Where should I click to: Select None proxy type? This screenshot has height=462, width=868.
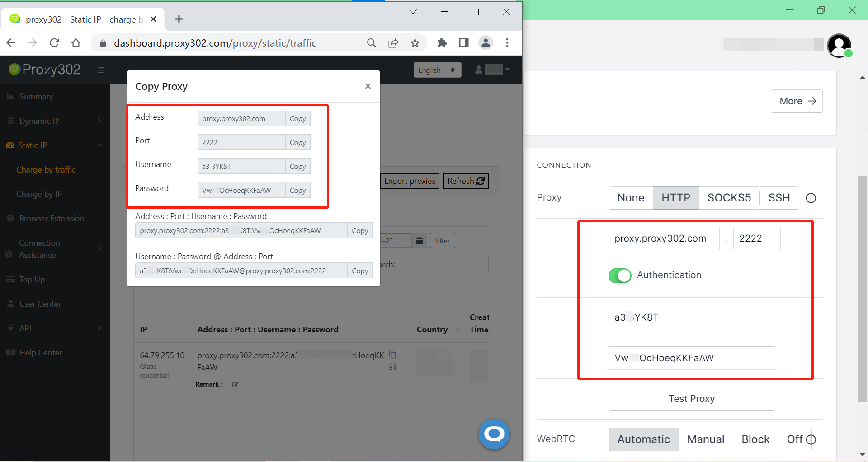[x=631, y=198]
